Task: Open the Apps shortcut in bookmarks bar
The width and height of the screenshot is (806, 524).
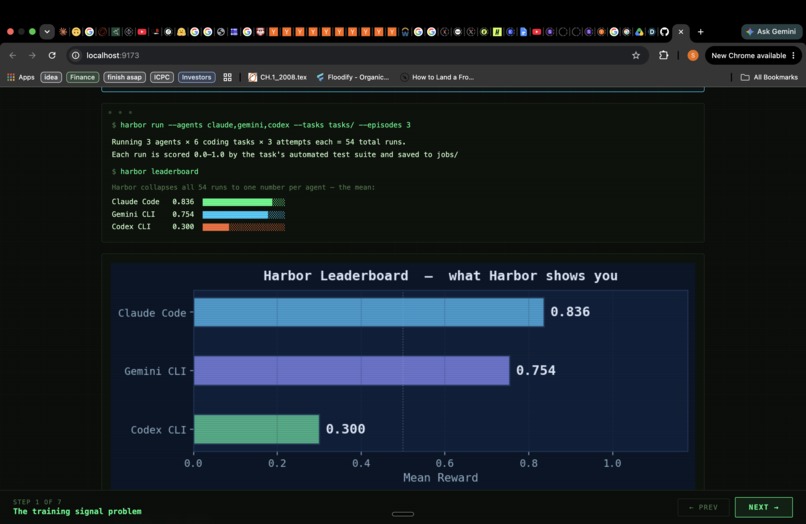Action: pyautogui.click(x=21, y=77)
